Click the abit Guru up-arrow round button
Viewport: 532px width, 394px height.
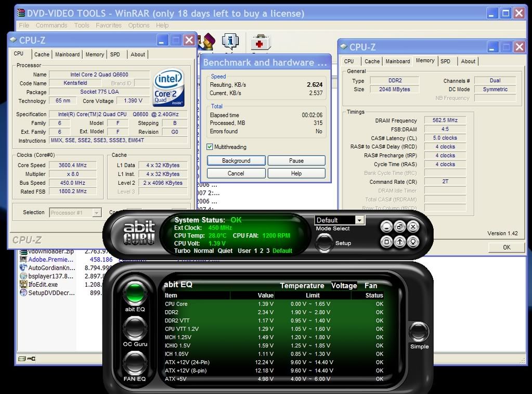click(400, 242)
